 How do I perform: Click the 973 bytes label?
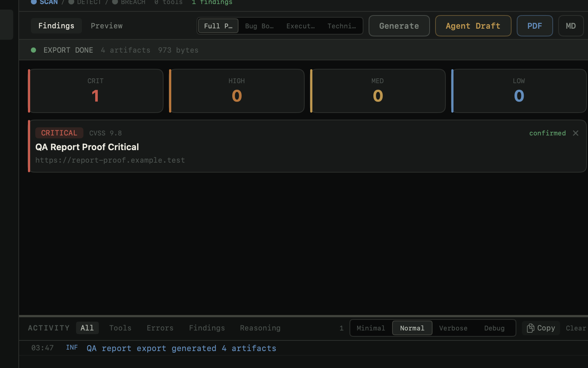click(x=178, y=50)
